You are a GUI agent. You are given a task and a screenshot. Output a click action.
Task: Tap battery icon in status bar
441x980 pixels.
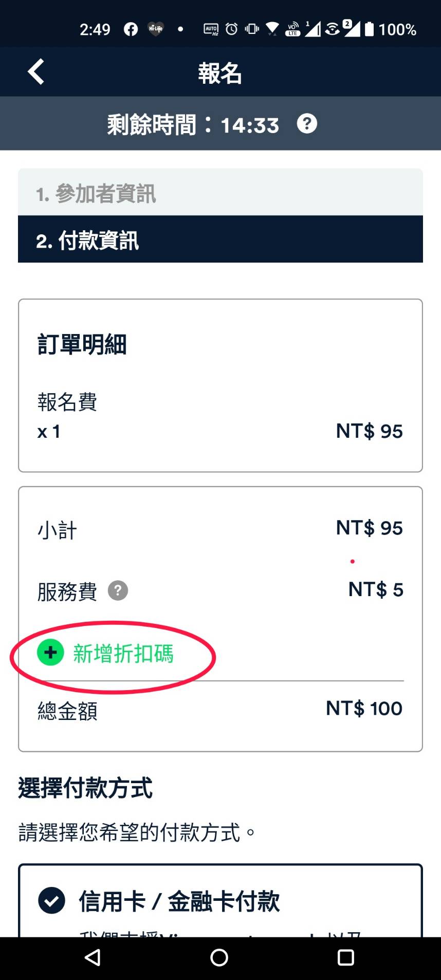coord(369,29)
